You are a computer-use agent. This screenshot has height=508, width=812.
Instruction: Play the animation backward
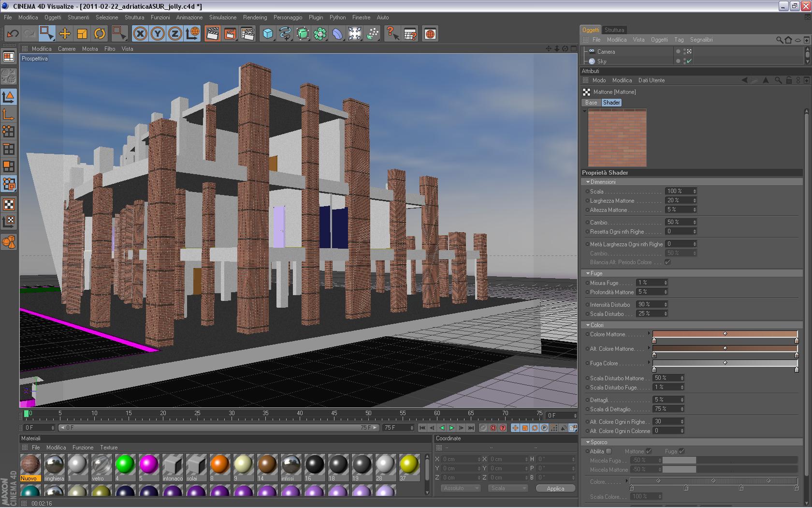[442, 428]
